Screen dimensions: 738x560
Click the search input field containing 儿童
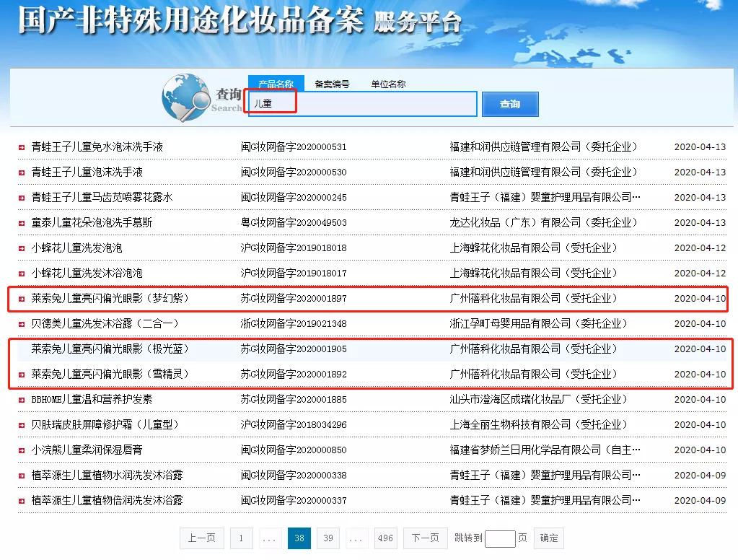pyautogui.click(x=362, y=104)
